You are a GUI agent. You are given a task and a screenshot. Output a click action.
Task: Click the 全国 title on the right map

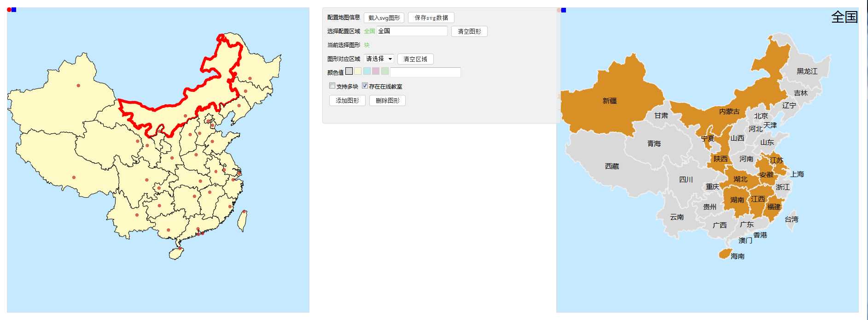coord(844,17)
